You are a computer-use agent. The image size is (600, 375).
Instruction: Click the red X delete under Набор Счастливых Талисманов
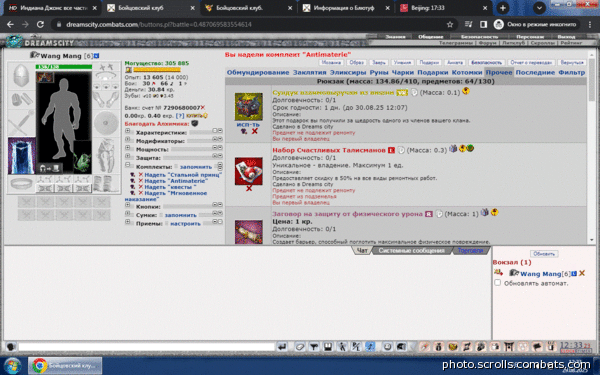(x=249, y=188)
